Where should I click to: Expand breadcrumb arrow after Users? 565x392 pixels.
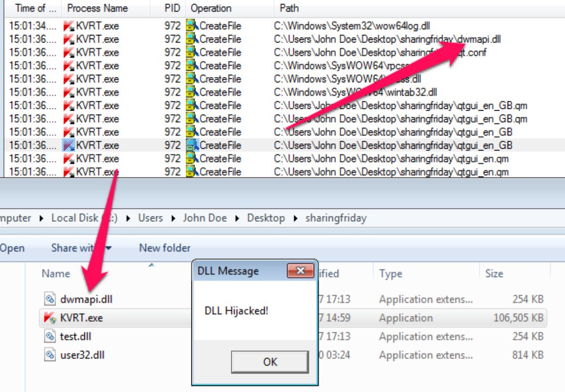(173, 218)
